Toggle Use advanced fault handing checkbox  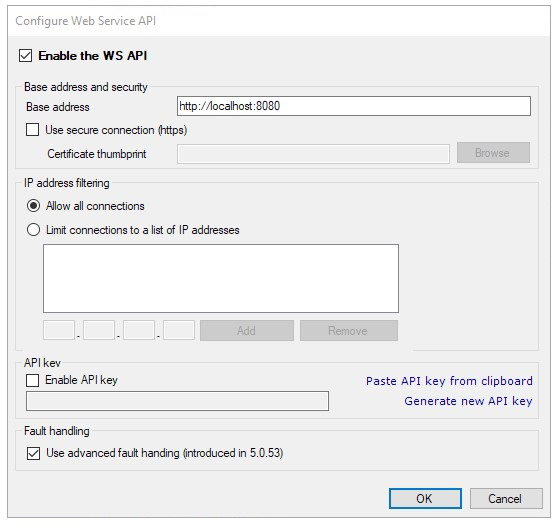pyautogui.click(x=33, y=454)
